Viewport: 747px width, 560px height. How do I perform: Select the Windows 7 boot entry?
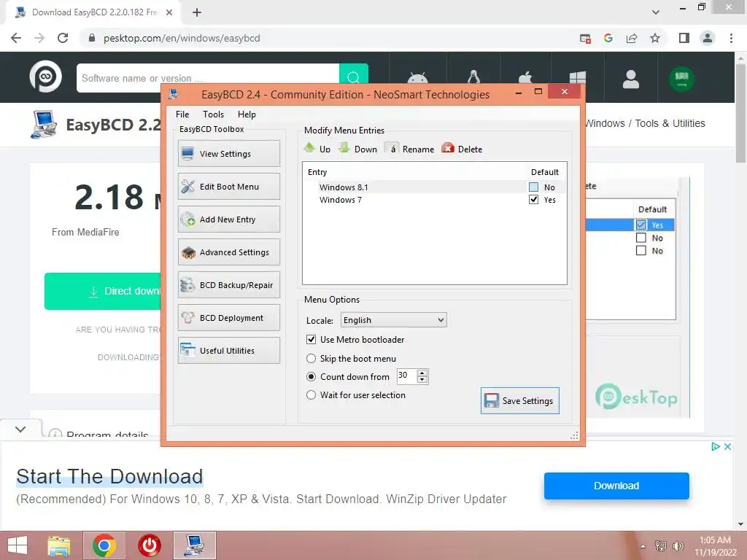click(x=433, y=200)
